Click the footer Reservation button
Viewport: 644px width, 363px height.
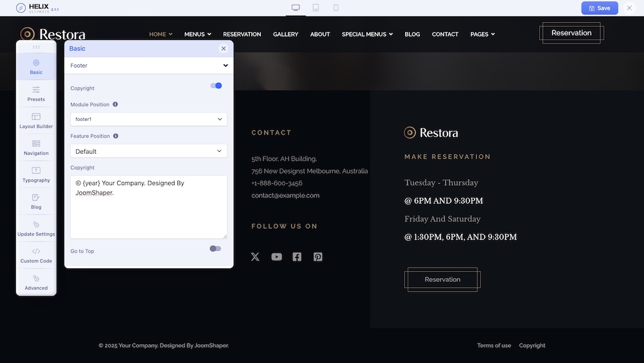pos(442,279)
